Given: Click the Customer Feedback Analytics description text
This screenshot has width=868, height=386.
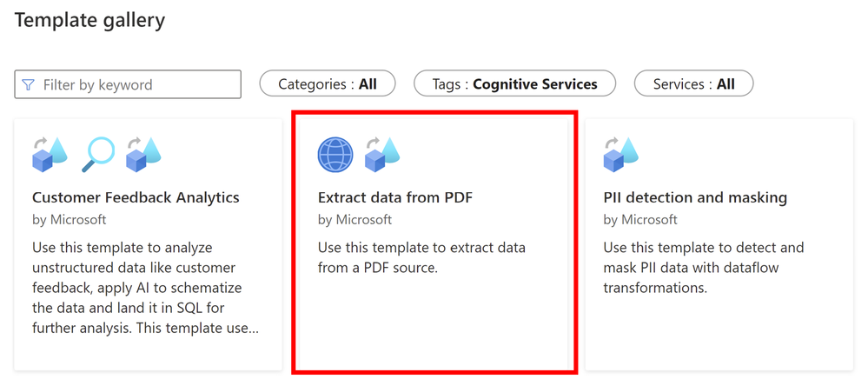Looking at the screenshot, I should coord(146,288).
